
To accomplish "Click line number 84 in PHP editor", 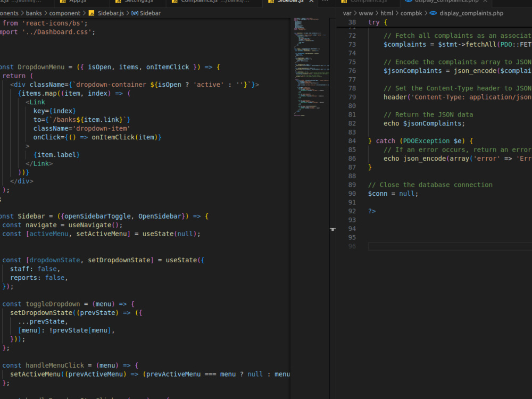I will click(352, 141).
